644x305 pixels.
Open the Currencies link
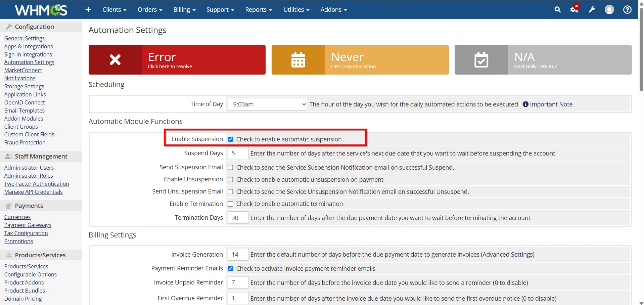pos(17,217)
